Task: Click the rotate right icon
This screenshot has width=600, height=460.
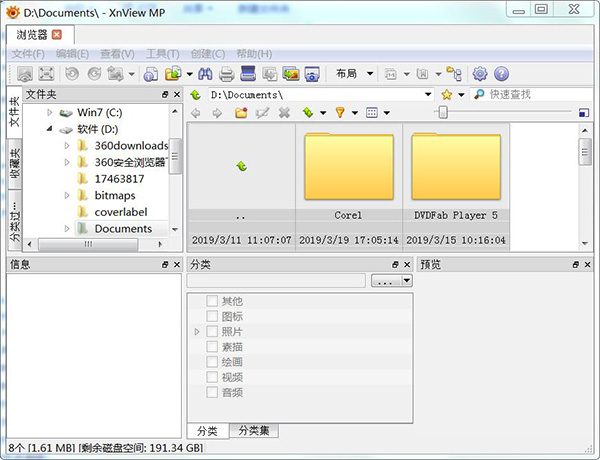Action: coord(94,73)
